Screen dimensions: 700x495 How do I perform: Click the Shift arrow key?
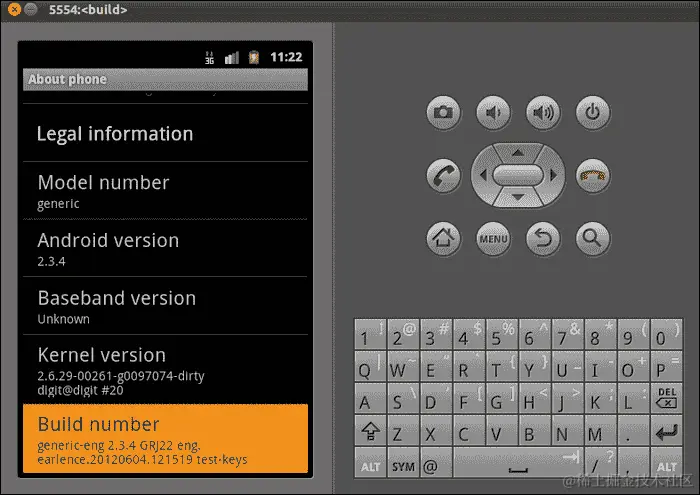pos(370,431)
